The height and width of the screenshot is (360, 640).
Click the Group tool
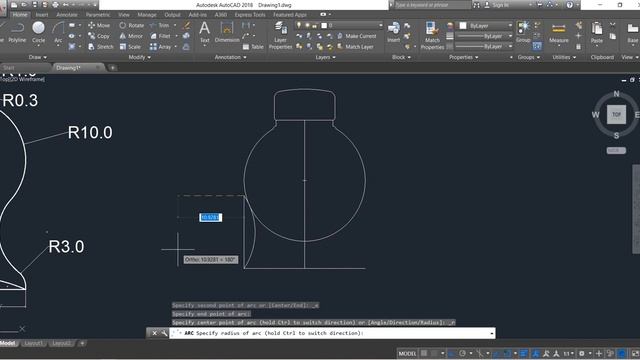pyautogui.click(x=523, y=32)
